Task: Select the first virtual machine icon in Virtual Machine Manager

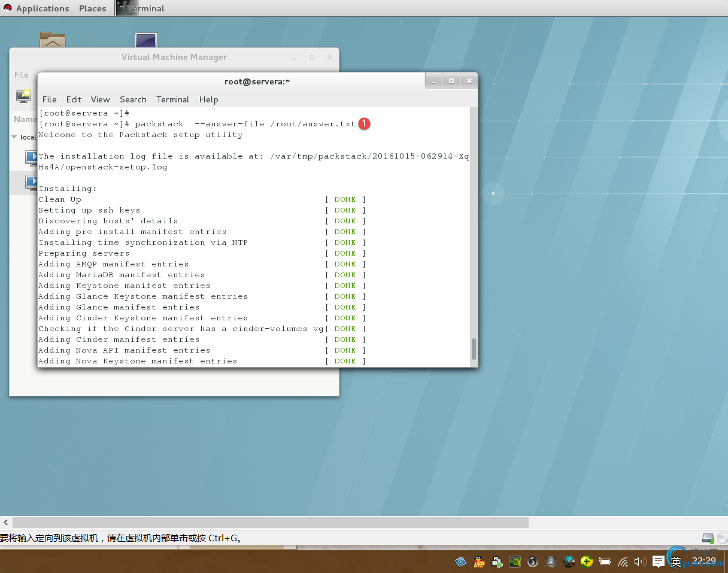Action: (x=31, y=157)
